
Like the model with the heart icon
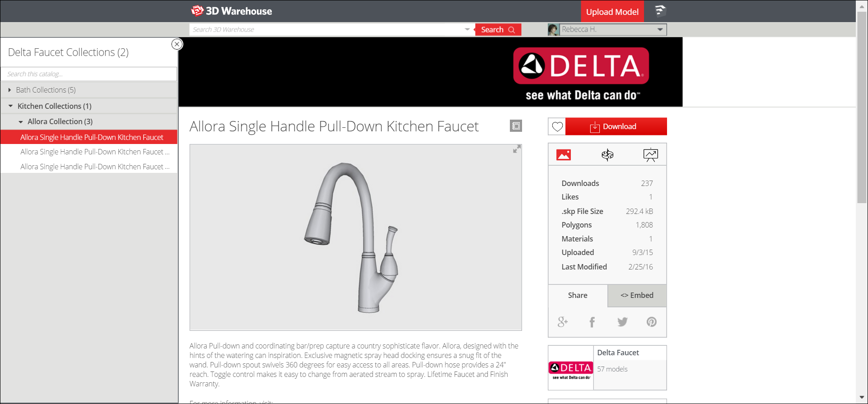click(x=557, y=126)
